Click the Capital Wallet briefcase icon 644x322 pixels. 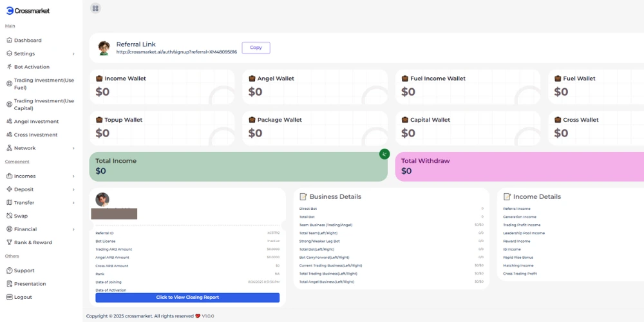point(405,120)
